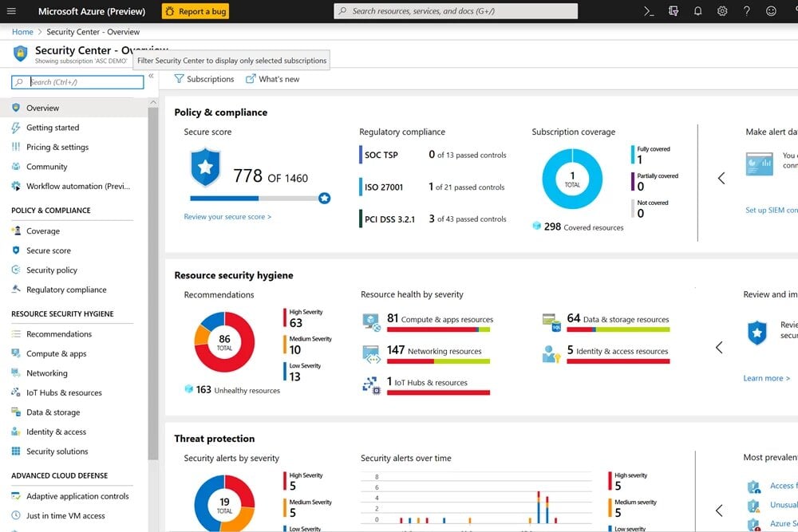Click the help question mark icon

click(745, 11)
